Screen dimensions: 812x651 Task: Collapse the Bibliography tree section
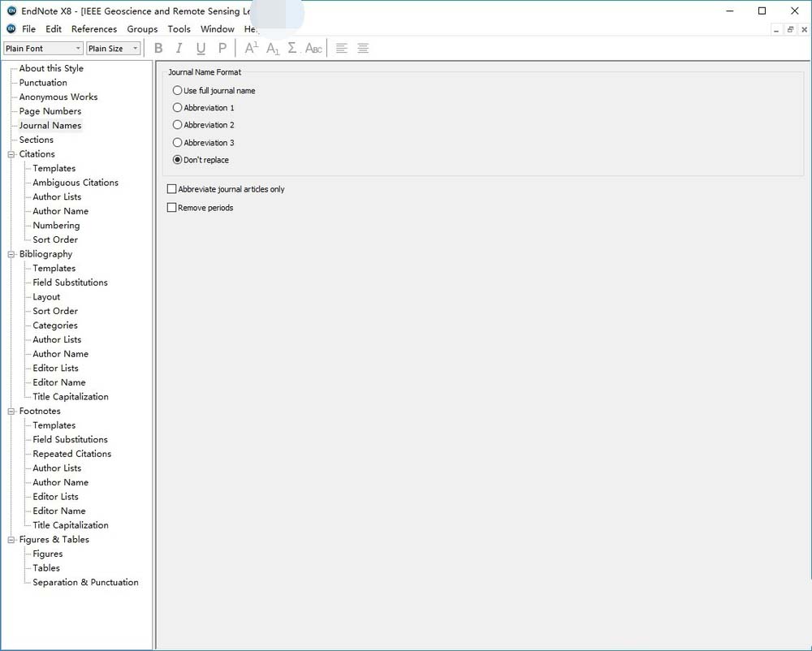click(11, 254)
